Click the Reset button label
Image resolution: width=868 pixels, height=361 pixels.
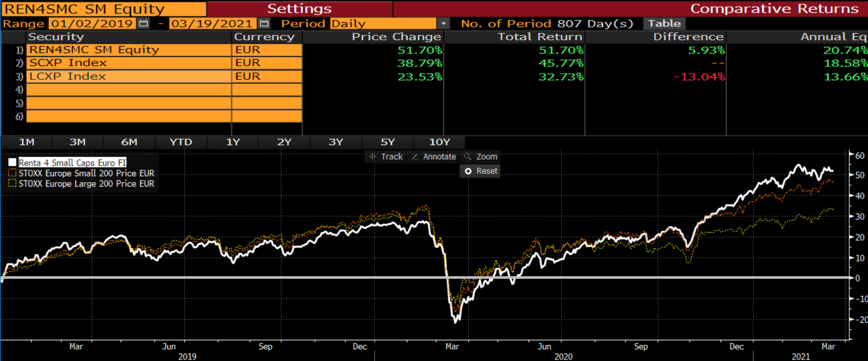[x=487, y=171]
